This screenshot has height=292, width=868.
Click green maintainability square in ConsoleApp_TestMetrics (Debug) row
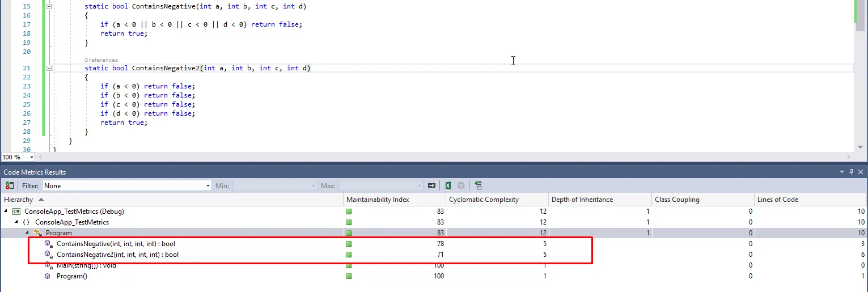click(349, 211)
